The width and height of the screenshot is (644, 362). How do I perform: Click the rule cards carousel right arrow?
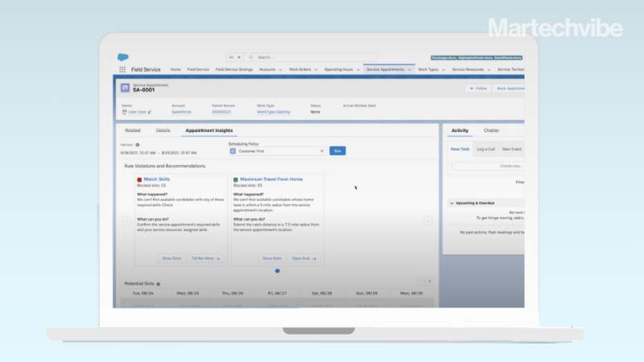coord(428,220)
